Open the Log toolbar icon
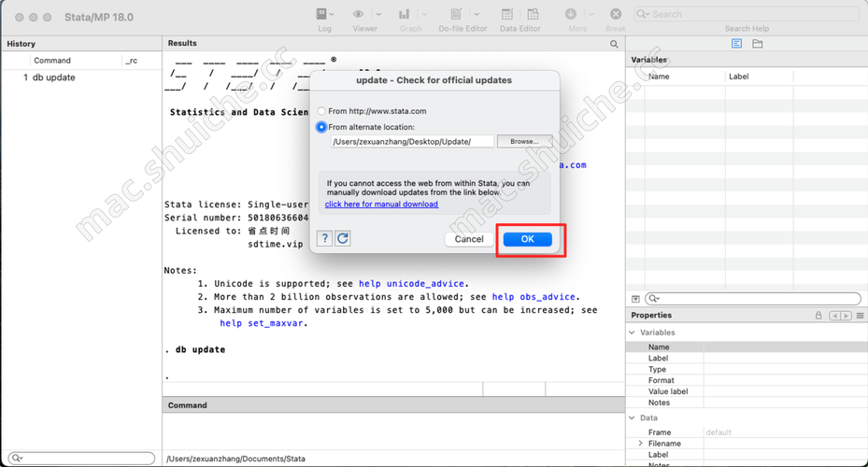Image resolution: width=868 pixels, height=467 pixels. [322, 15]
